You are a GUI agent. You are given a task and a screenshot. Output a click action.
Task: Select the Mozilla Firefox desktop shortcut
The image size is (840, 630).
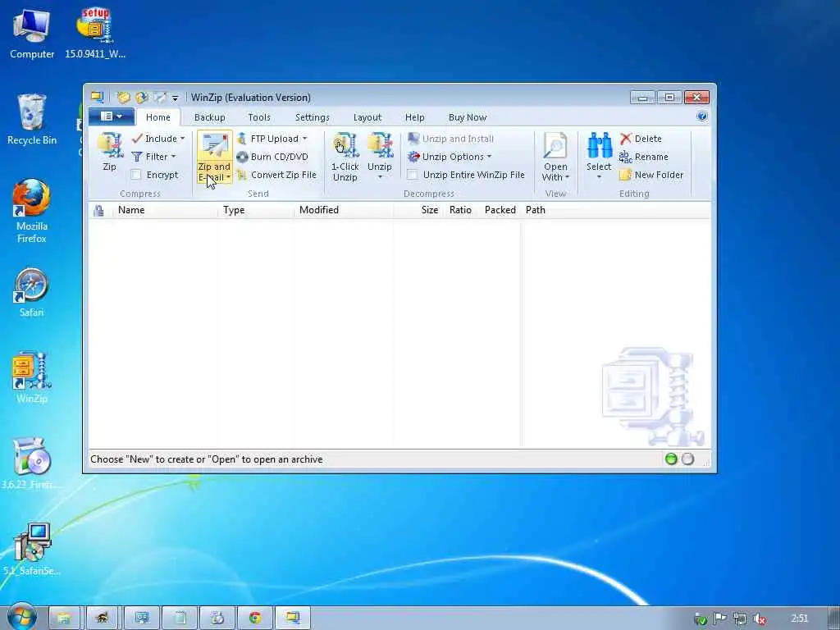pyautogui.click(x=32, y=212)
